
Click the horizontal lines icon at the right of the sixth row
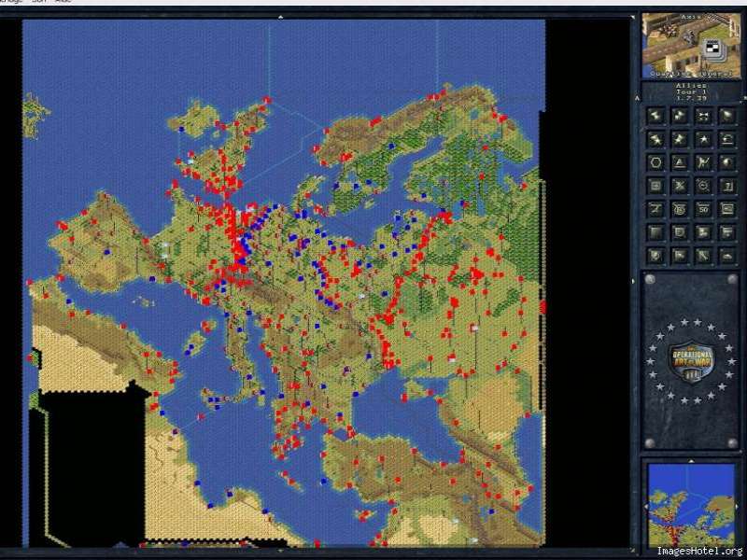click(727, 232)
